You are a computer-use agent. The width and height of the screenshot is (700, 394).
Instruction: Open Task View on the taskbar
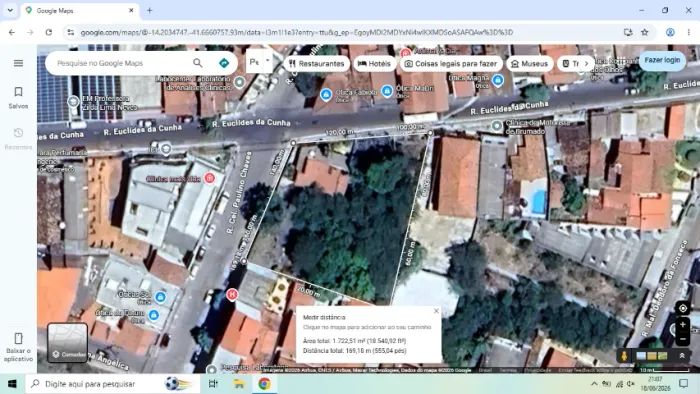click(213, 384)
